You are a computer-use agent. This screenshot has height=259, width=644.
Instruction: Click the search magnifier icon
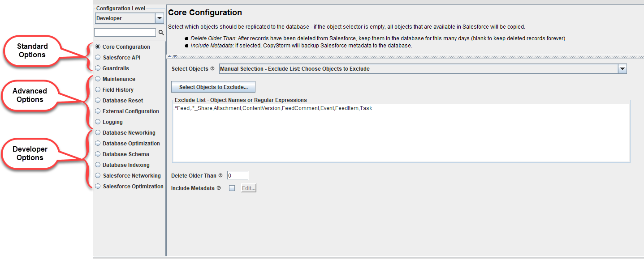pyautogui.click(x=161, y=33)
